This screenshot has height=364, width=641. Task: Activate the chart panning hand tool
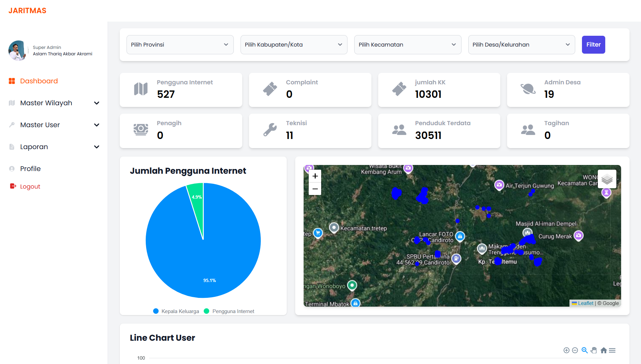[x=594, y=351]
